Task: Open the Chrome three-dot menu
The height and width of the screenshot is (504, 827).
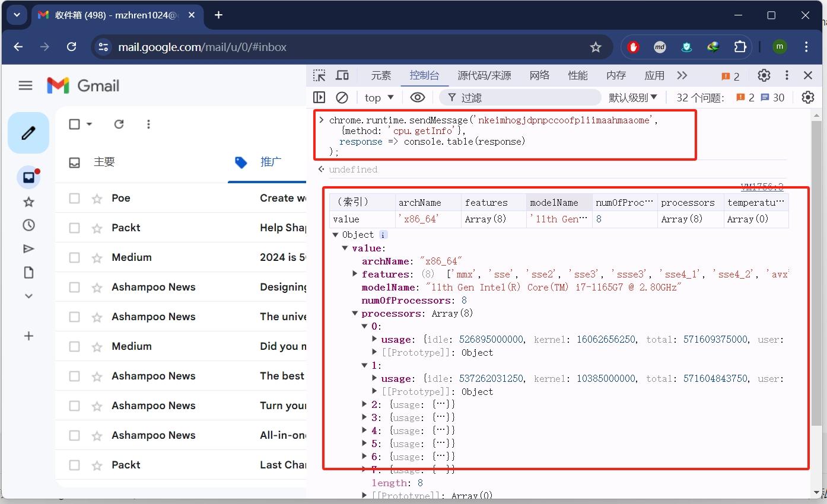Action: pos(806,47)
